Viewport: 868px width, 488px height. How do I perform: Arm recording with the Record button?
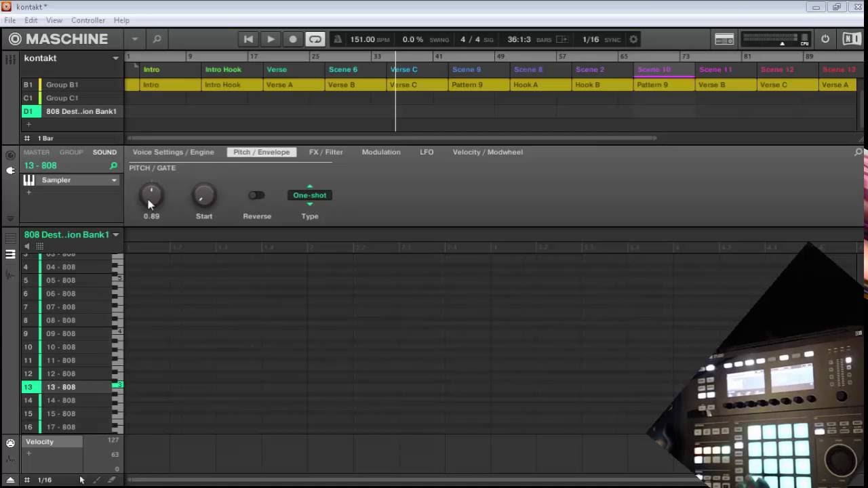[293, 39]
